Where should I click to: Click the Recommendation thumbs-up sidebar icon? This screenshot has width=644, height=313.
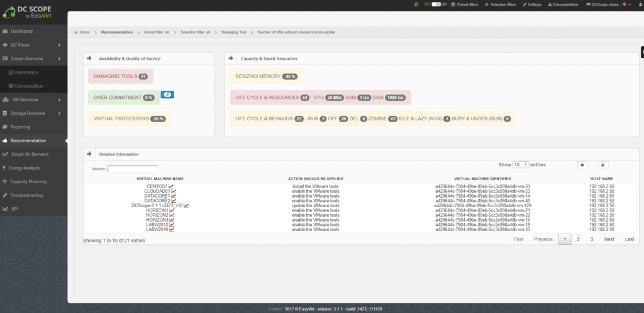click(5, 140)
